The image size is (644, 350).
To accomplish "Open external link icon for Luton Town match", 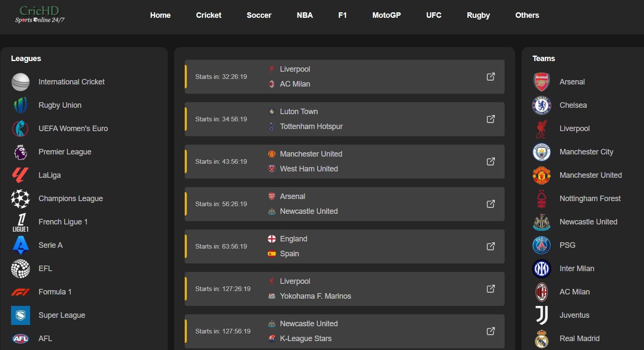I will point(491,119).
